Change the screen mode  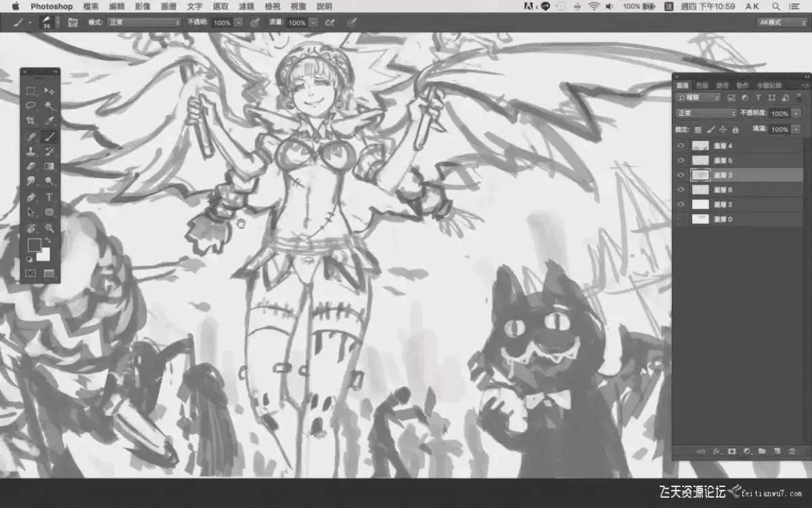click(x=49, y=274)
